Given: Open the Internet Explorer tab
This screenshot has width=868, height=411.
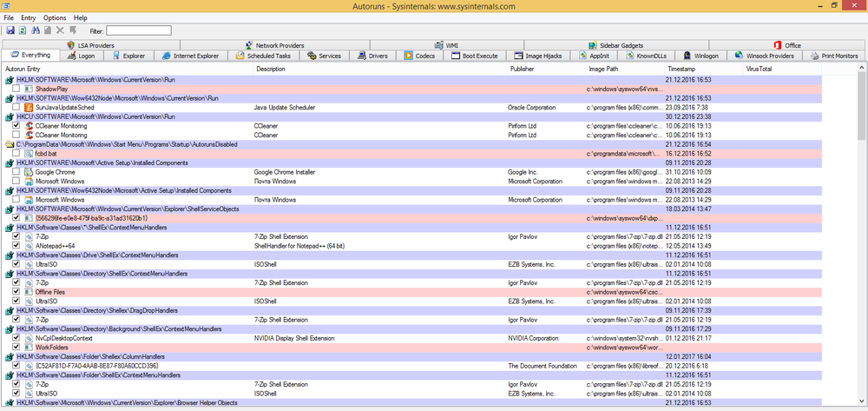Looking at the screenshot, I should click(190, 56).
